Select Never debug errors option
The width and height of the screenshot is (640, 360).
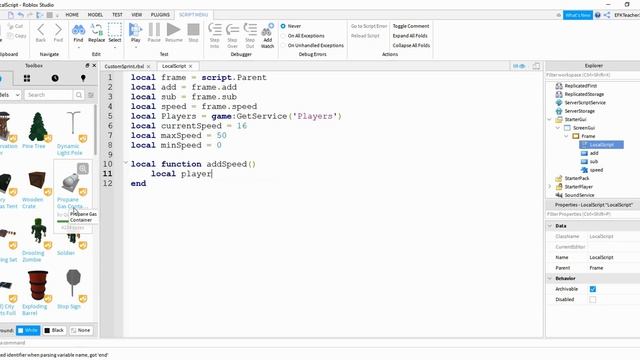tap(283, 26)
